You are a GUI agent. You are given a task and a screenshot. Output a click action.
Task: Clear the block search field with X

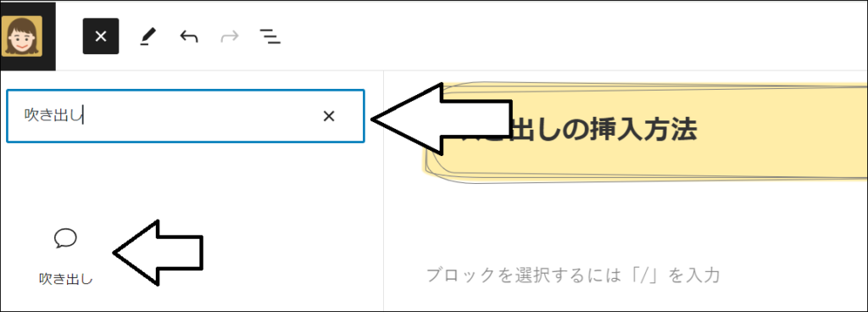pyautogui.click(x=329, y=116)
